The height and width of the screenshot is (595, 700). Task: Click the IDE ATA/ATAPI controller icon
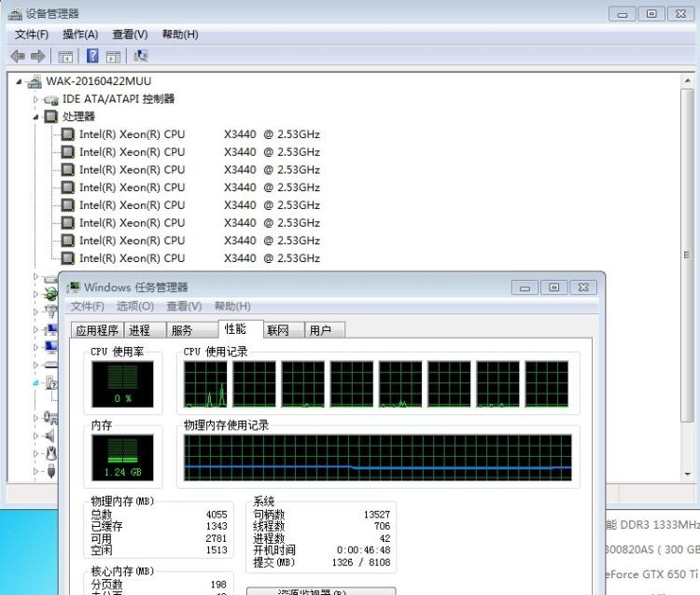point(50,100)
